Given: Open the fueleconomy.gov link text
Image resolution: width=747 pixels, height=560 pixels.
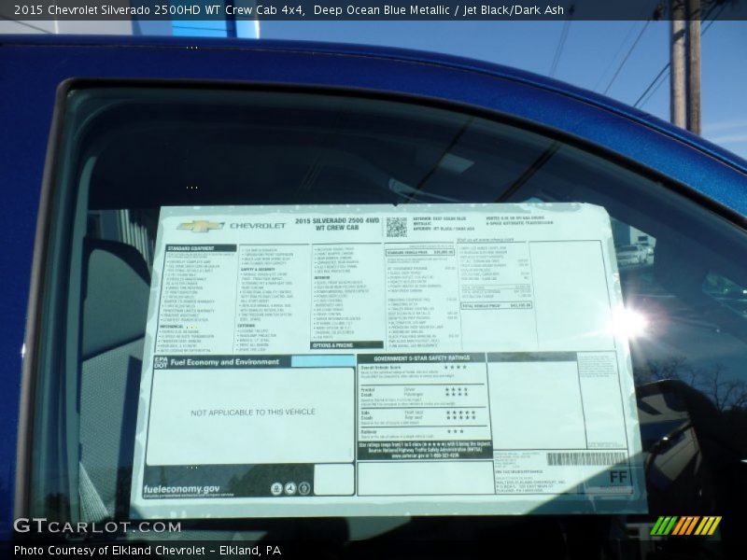Looking at the screenshot, I should tap(182, 489).
